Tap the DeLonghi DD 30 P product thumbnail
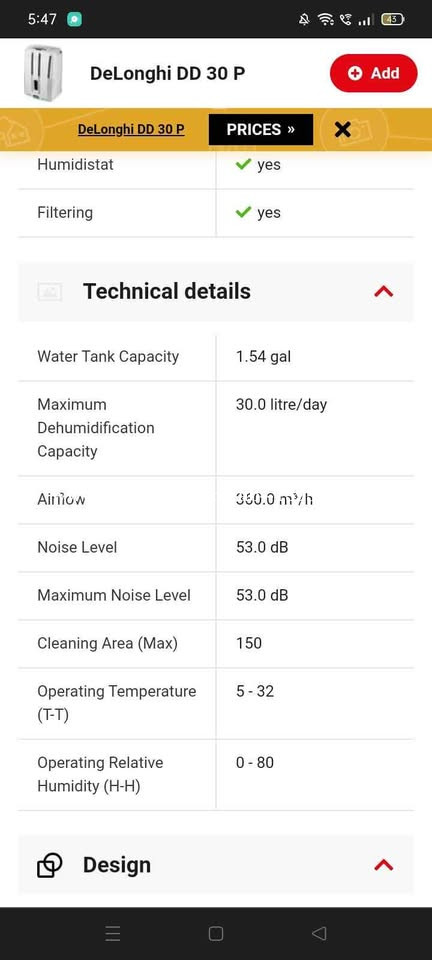This screenshot has width=432, height=960. (43, 73)
